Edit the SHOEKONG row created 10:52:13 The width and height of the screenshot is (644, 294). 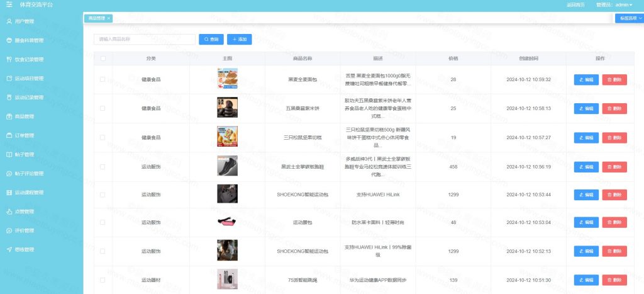pyautogui.click(x=586, y=251)
